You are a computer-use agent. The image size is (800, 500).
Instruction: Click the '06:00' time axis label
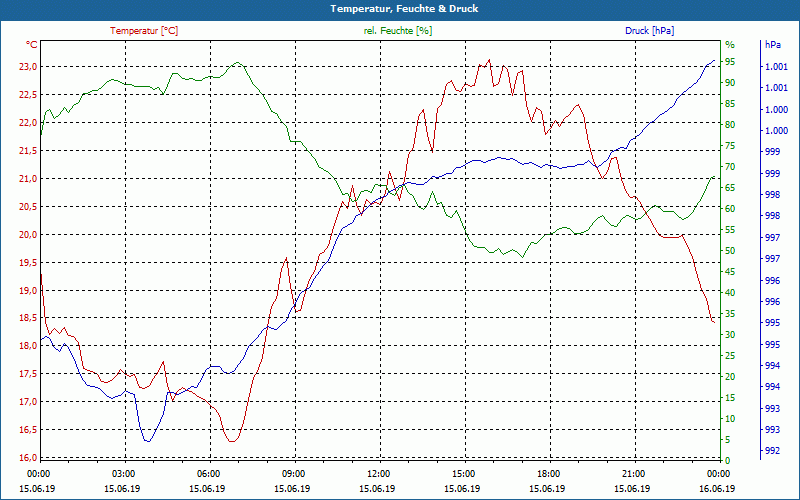[208, 473]
